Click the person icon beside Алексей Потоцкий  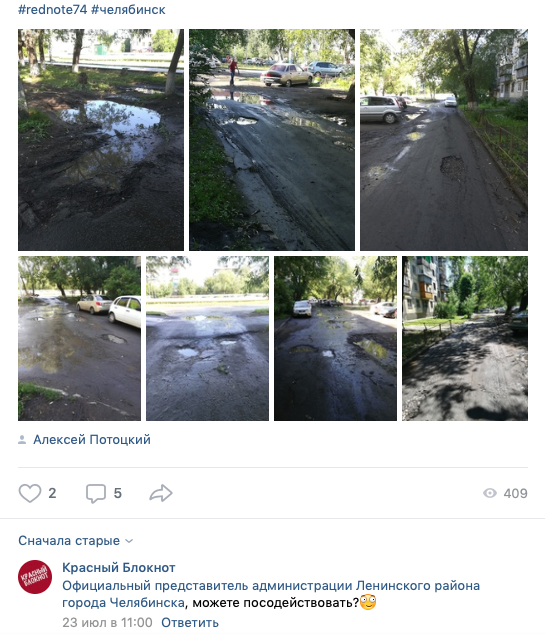[22, 440]
